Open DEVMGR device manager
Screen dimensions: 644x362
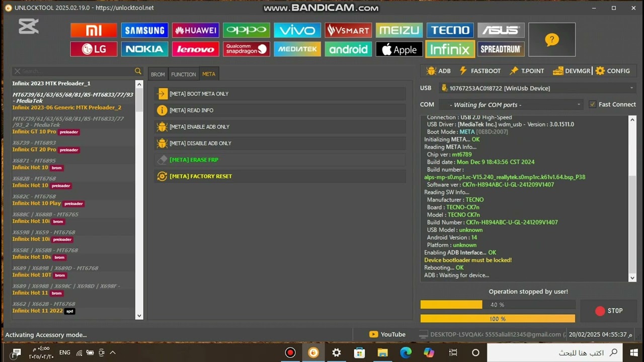572,71
